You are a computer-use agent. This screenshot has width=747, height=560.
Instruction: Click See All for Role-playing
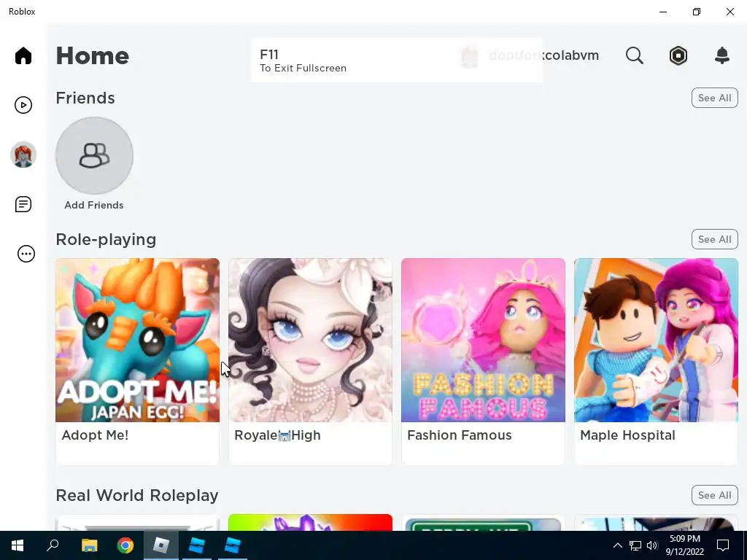(x=714, y=239)
